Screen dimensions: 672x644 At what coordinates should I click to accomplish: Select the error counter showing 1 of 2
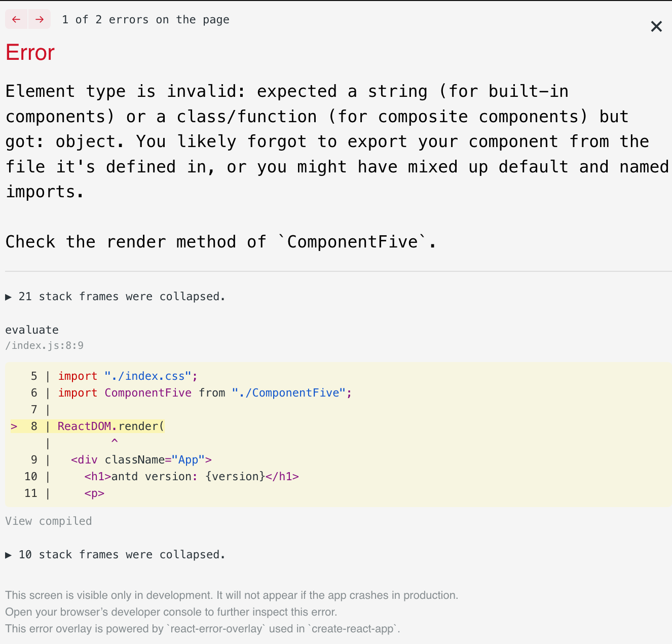coord(145,19)
